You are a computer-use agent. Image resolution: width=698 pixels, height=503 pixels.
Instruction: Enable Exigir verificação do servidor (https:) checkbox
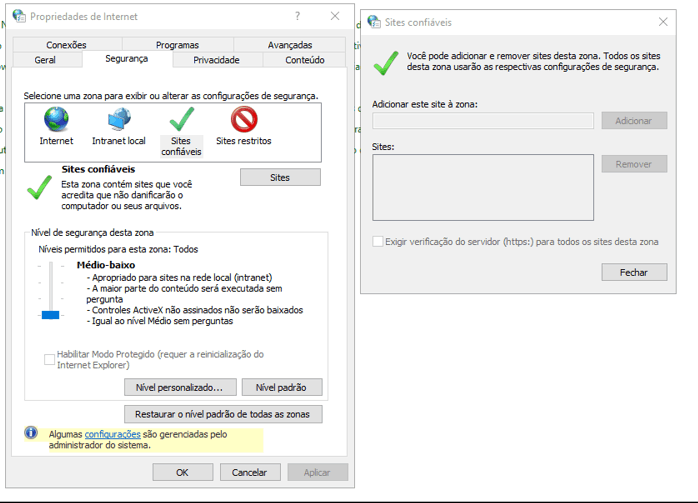pyautogui.click(x=377, y=242)
